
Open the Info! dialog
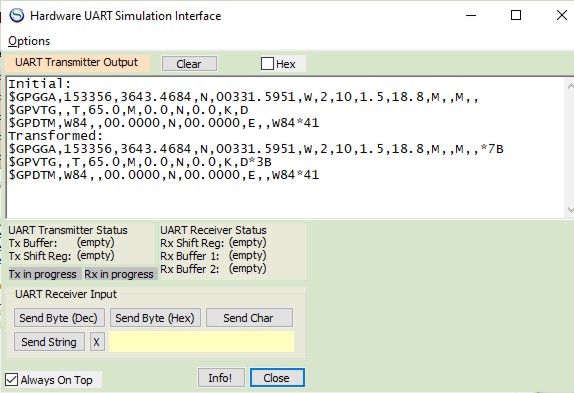[221, 378]
